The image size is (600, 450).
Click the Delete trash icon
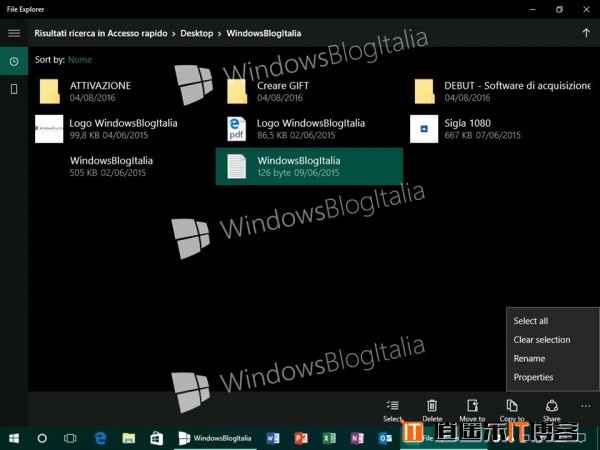pos(432,405)
